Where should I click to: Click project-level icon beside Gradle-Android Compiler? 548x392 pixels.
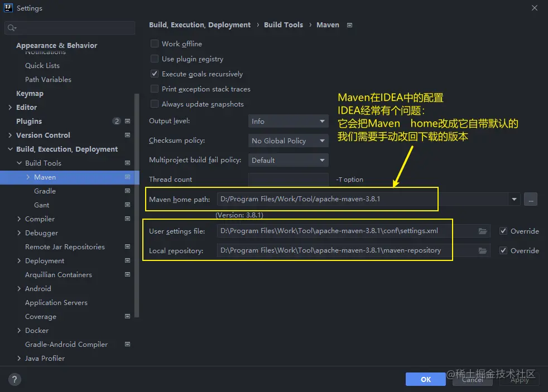(128, 345)
